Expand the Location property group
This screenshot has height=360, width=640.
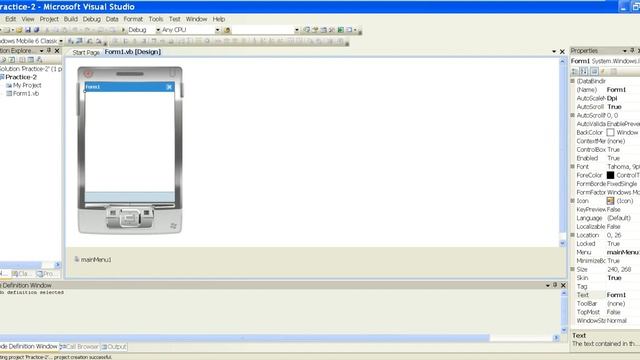(572, 235)
